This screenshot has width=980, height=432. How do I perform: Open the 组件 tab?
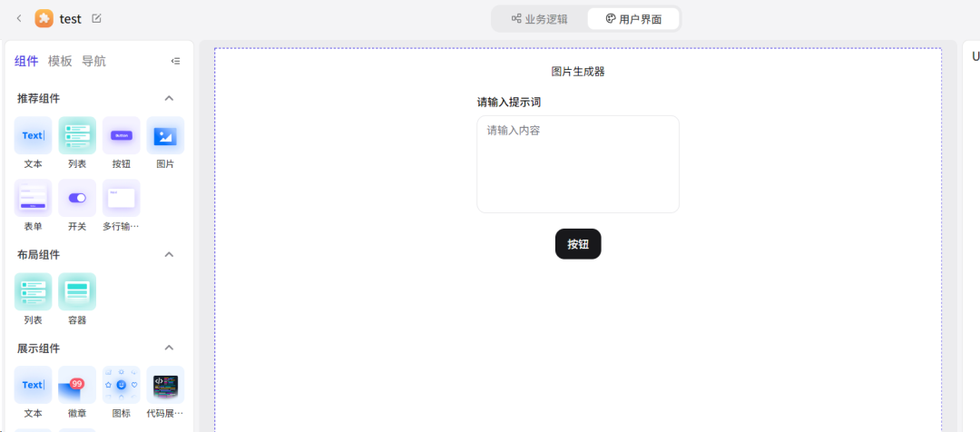(26, 62)
